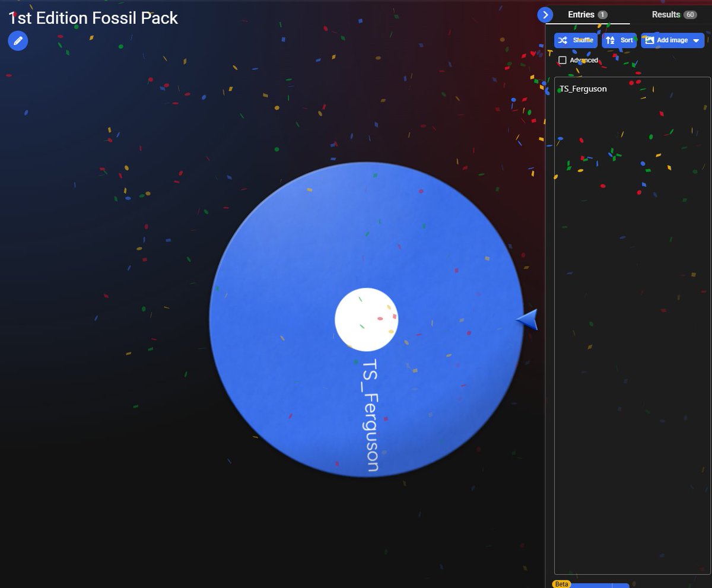Image resolution: width=712 pixels, height=588 pixels.
Task: Click into the entries text box
Action: pos(632,326)
